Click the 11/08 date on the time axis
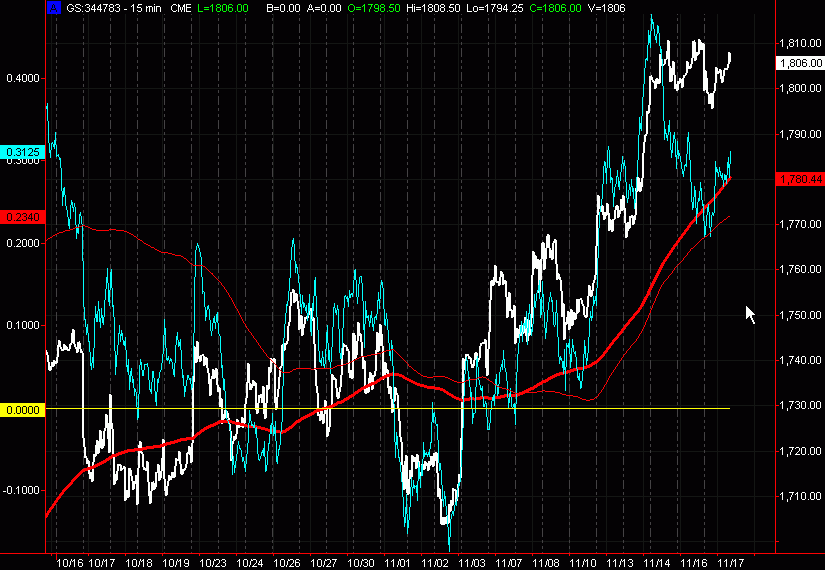This screenshot has width=825, height=570. click(546, 563)
